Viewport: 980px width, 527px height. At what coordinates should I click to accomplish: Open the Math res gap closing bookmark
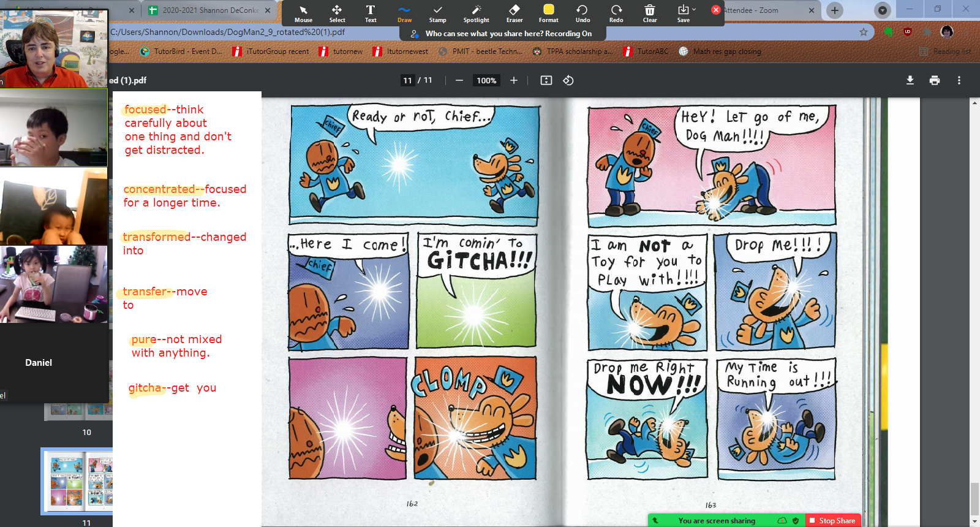(720, 51)
